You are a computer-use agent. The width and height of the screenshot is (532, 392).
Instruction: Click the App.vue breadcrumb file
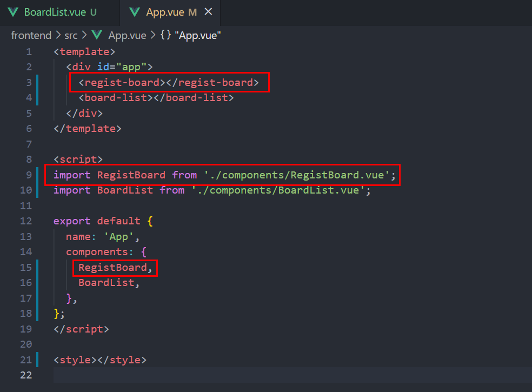pos(127,35)
